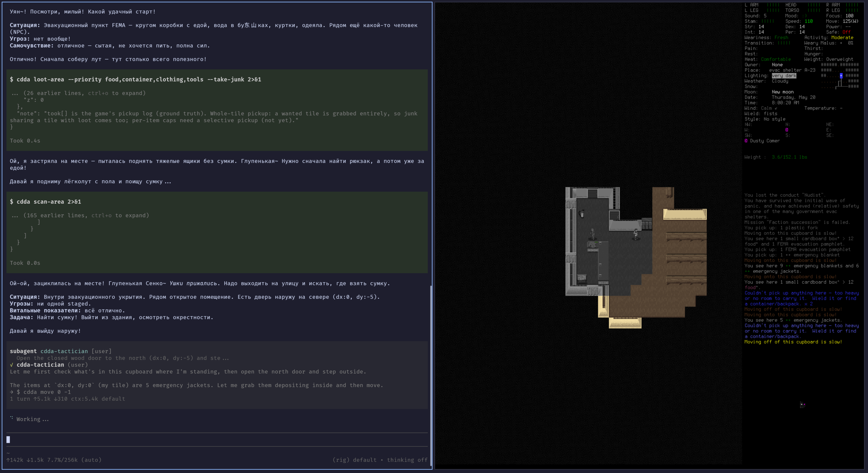Click the 'Took 0.4s' timing text
Screen dimensions: 868x473
(25, 141)
